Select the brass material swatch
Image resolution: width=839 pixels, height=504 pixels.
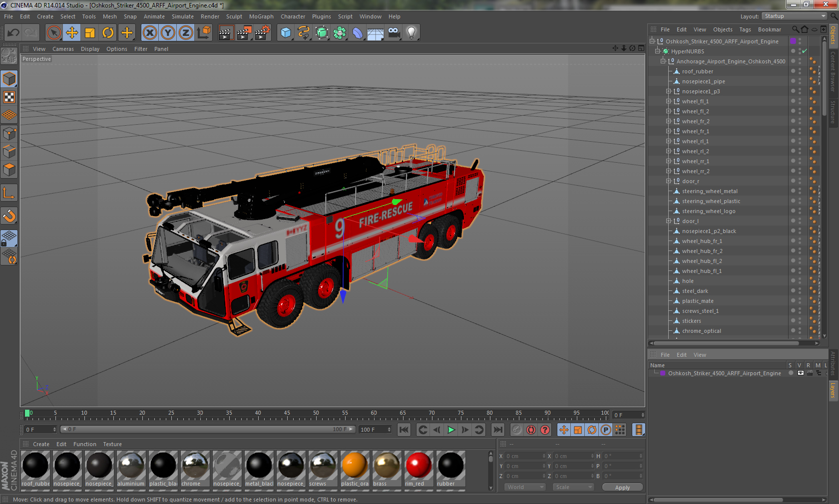[387, 469]
